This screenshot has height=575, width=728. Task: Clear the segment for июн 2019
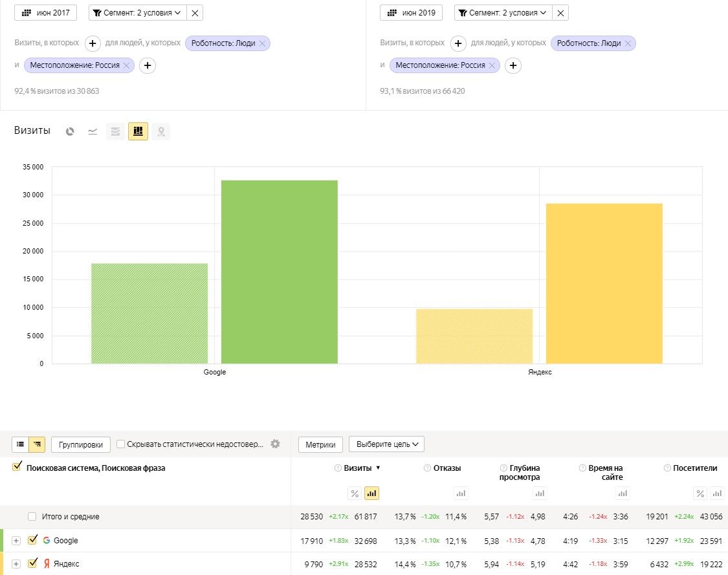pyautogui.click(x=560, y=13)
